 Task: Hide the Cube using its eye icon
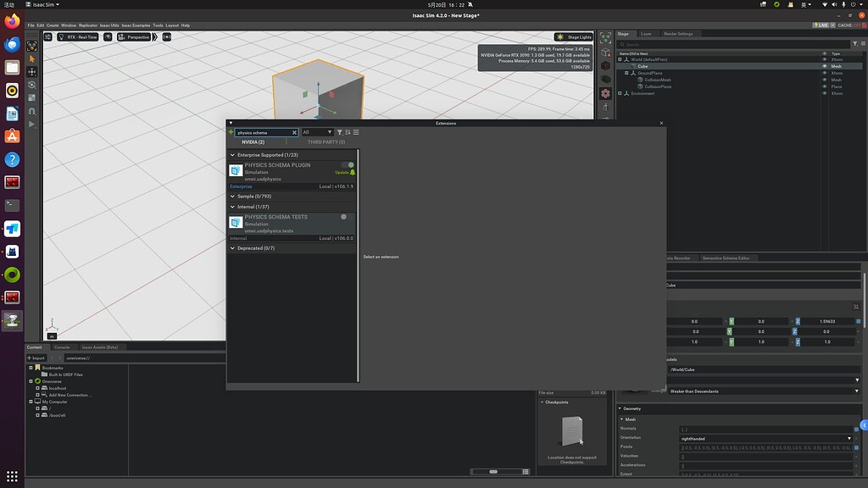tap(824, 66)
